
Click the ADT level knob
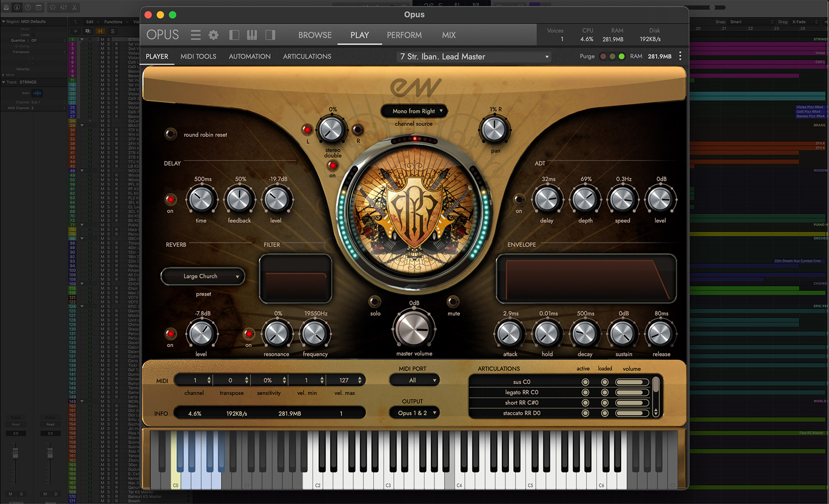point(660,200)
